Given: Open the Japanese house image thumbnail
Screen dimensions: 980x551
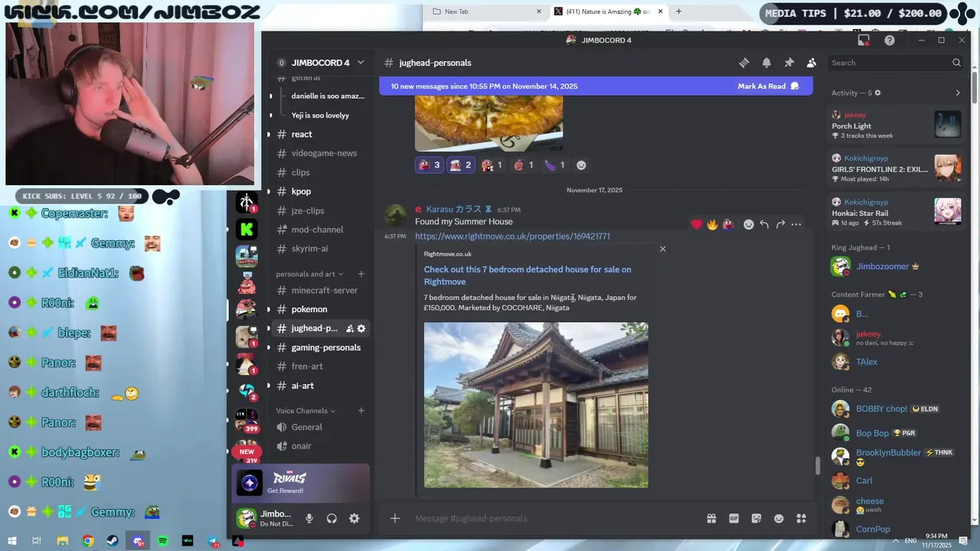Looking at the screenshot, I should [536, 405].
